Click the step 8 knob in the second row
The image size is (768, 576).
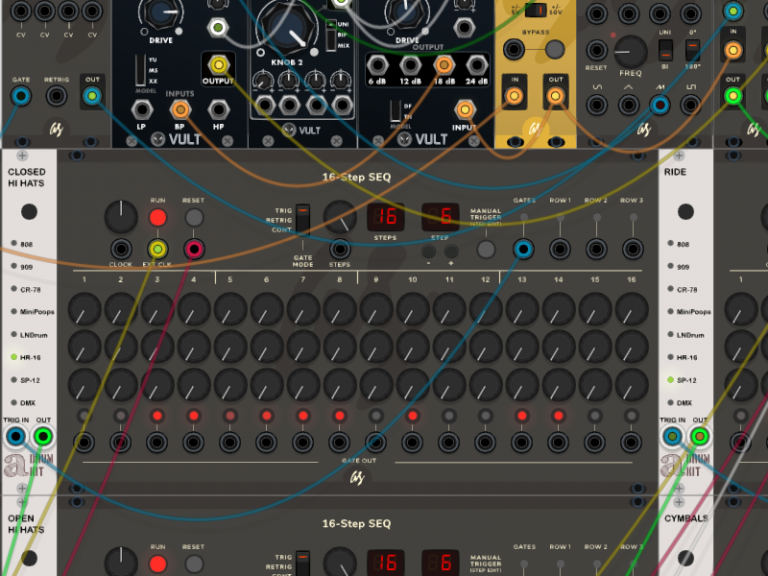coord(340,347)
